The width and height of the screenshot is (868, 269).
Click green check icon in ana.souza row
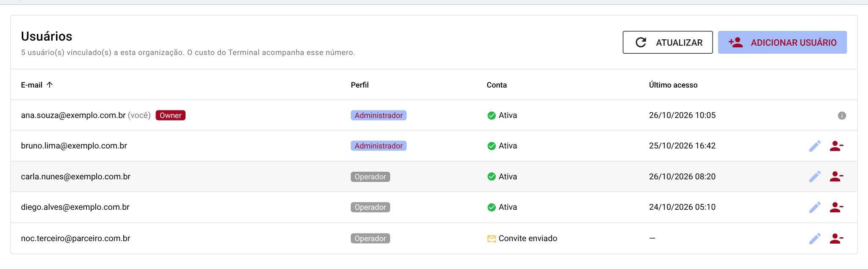[x=491, y=115]
